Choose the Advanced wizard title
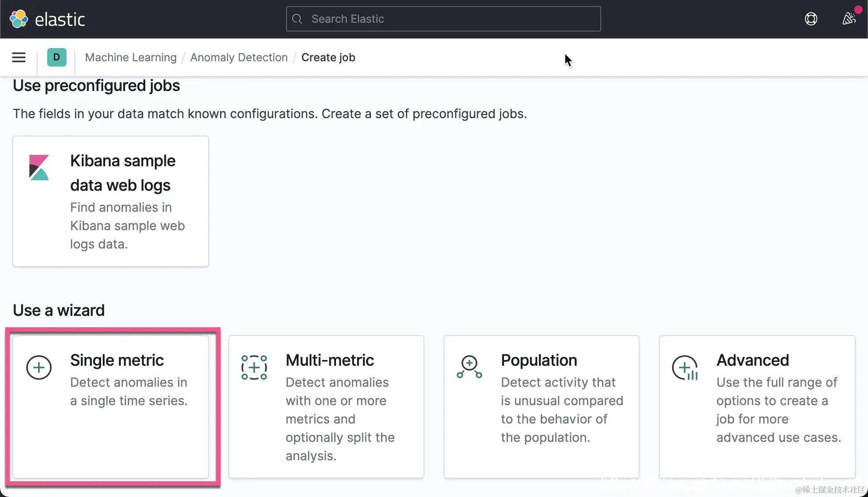Viewport: 868px width, 497px height. pyautogui.click(x=752, y=360)
